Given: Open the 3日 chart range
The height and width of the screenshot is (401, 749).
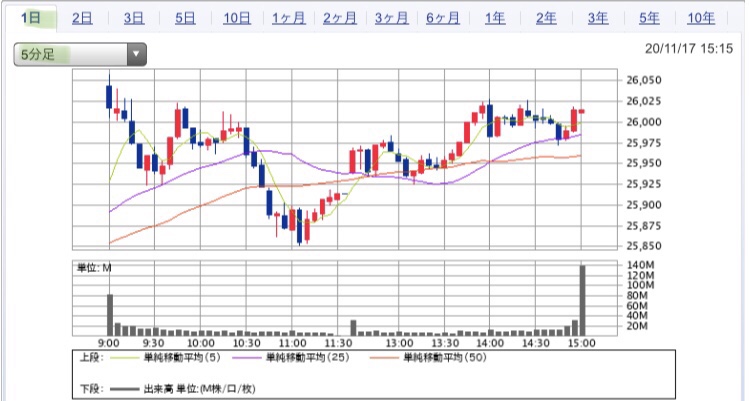Looking at the screenshot, I should pyautogui.click(x=134, y=18).
